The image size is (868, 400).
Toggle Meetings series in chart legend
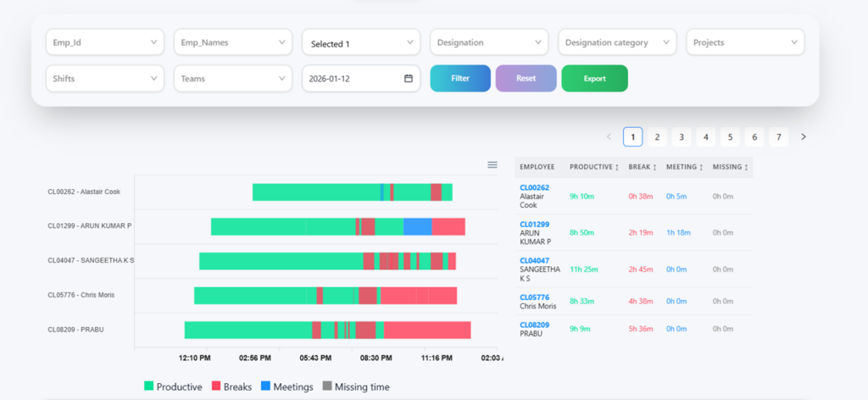(x=287, y=386)
